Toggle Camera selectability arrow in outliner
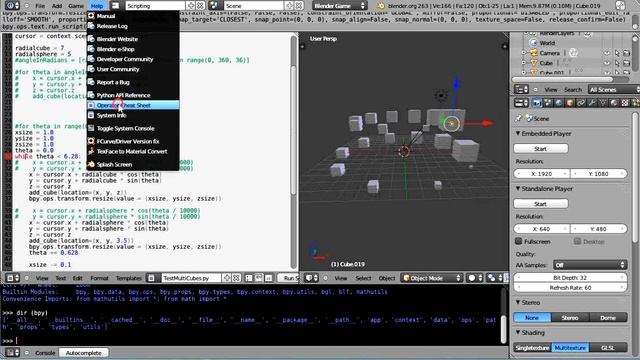Viewport: 640px width, 360px height. pos(617,53)
